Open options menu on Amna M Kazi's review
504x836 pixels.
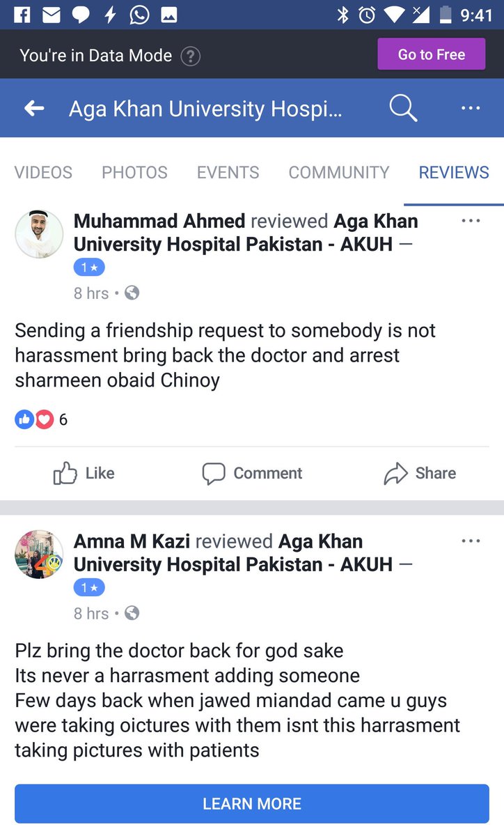tap(471, 541)
